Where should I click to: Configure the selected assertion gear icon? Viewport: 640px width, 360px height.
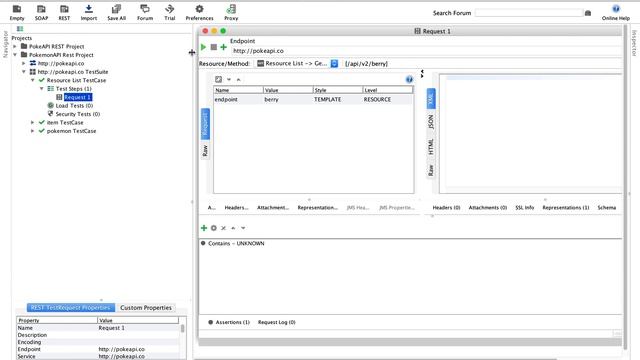pyautogui.click(x=213, y=228)
